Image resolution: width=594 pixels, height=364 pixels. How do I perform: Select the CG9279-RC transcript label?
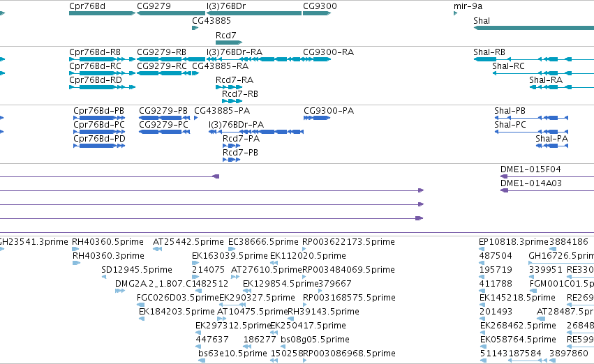coord(162,66)
